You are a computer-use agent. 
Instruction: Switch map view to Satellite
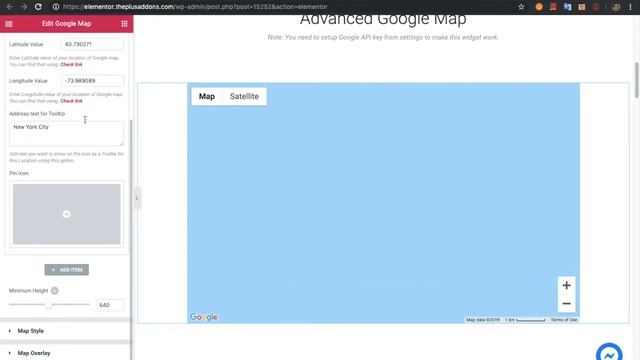244,96
